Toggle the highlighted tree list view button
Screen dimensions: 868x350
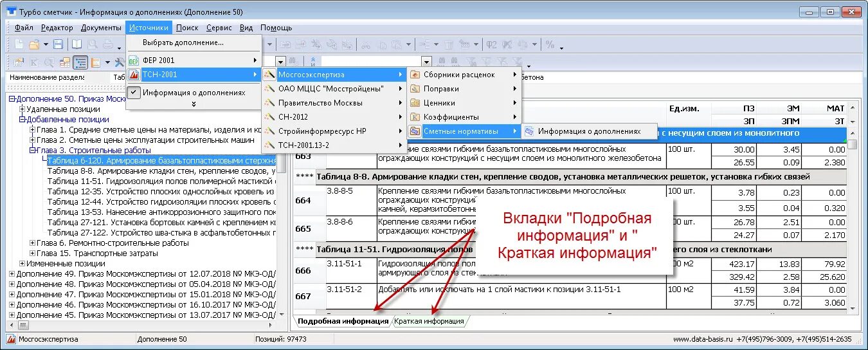80,62
